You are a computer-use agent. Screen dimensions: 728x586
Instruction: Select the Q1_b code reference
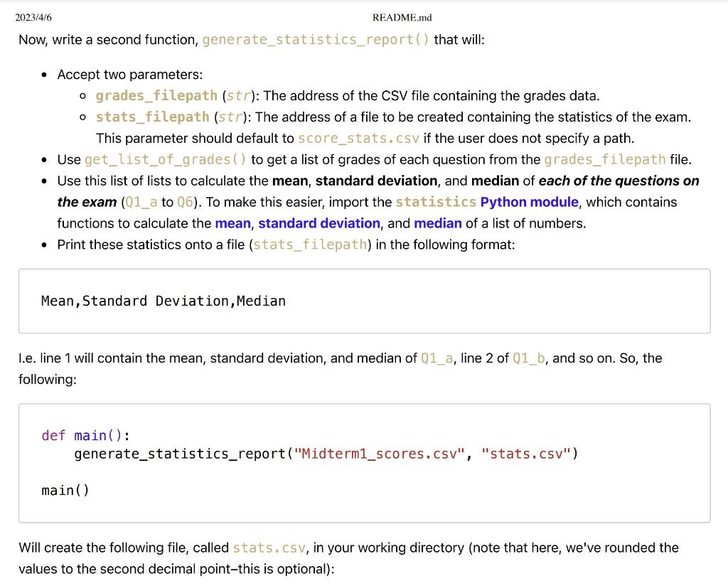pyautogui.click(x=530, y=358)
